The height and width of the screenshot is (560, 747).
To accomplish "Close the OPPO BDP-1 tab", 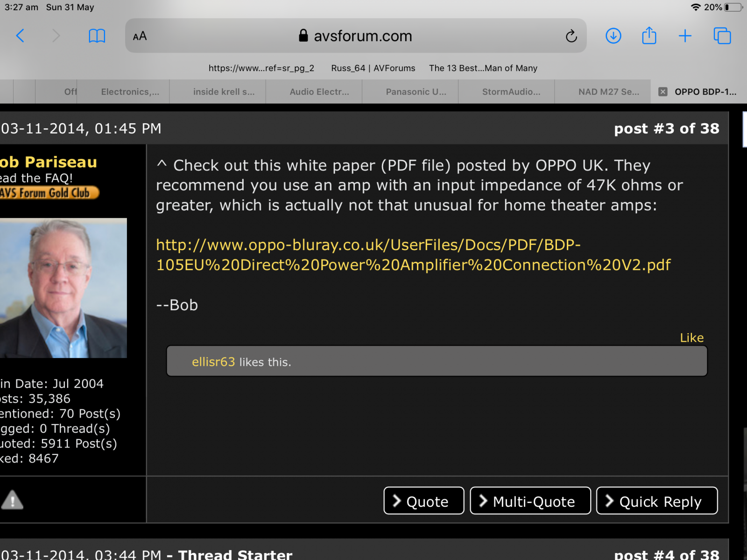I will [662, 92].
